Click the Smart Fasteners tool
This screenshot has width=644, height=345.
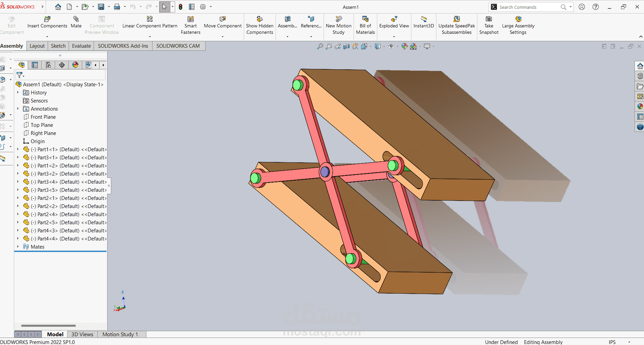191,25
